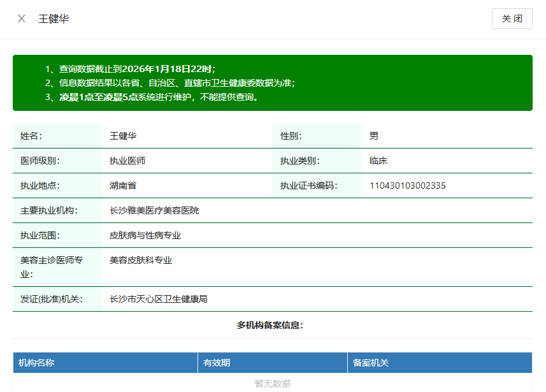
Task: Click certificate number 110430103002335
Action: click(408, 185)
